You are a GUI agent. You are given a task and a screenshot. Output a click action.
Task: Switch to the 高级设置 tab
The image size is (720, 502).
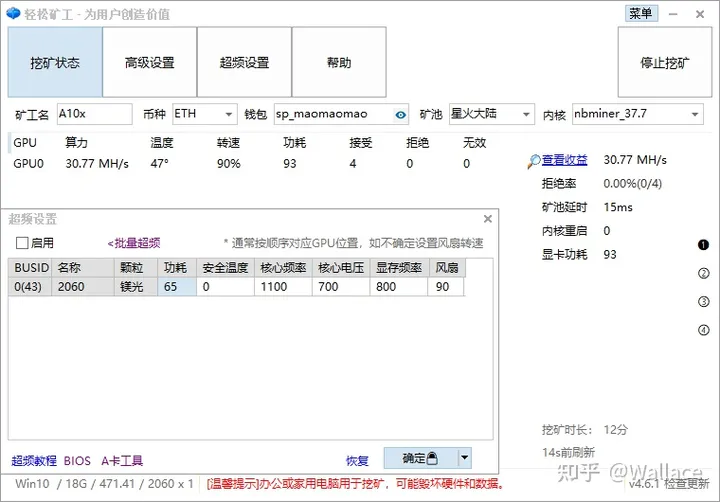click(x=150, y=62)
